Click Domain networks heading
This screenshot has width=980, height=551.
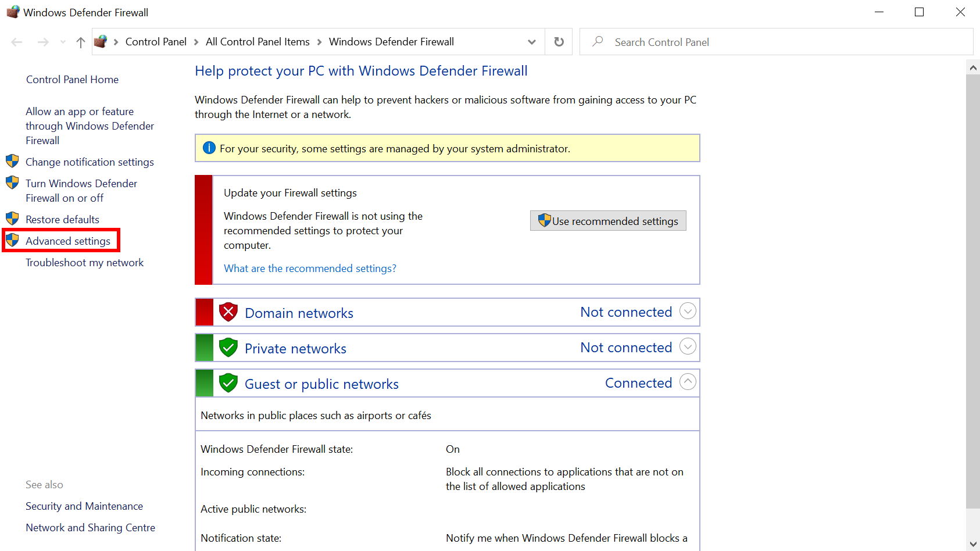click(x=299, y=313)
